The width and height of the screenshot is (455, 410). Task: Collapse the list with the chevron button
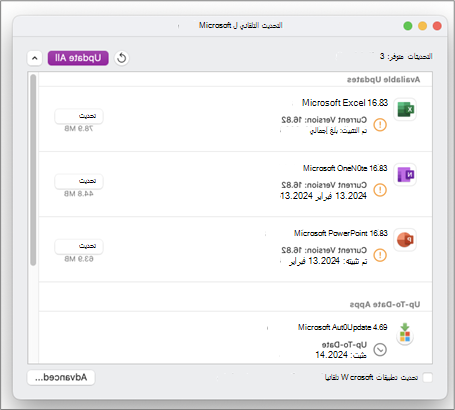(x=35, y=58)
